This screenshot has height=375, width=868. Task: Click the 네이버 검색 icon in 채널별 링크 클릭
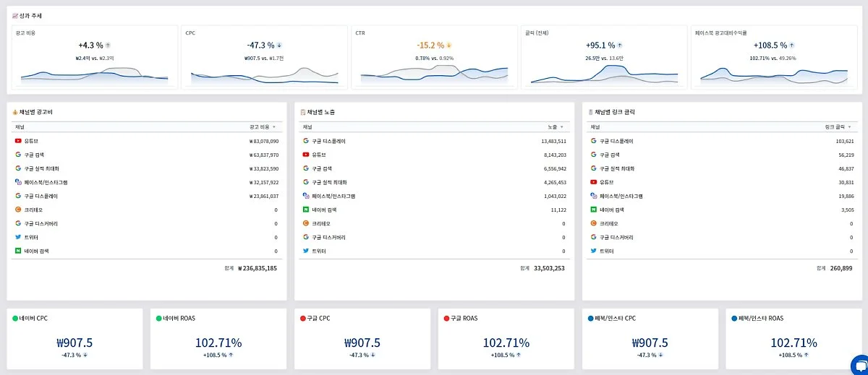coord(593,210)
